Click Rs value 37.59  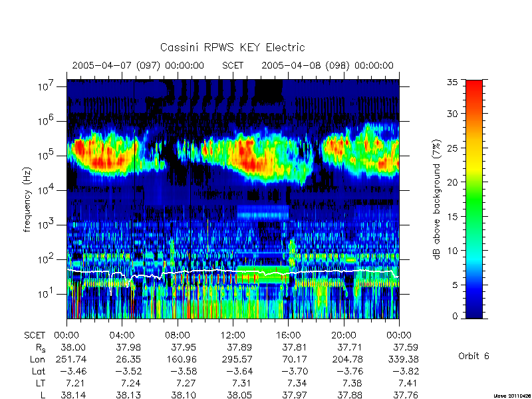point(406,347)
